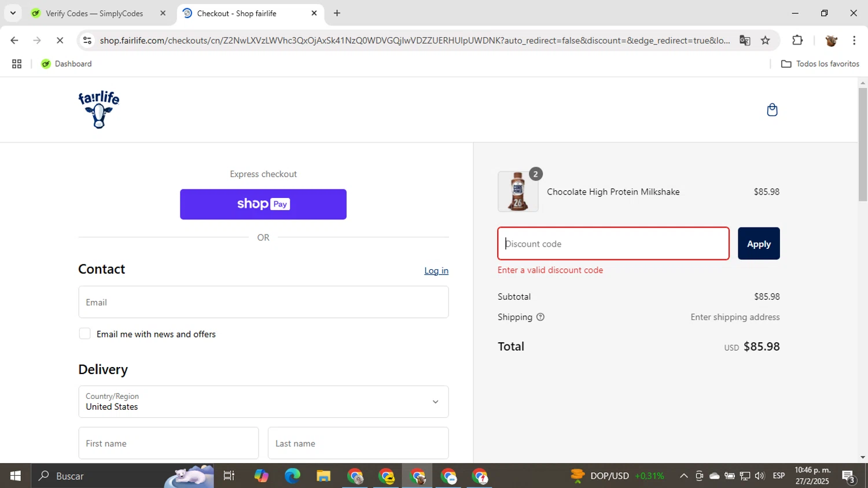Open site information icon in address bar

[x=87, y=41]
